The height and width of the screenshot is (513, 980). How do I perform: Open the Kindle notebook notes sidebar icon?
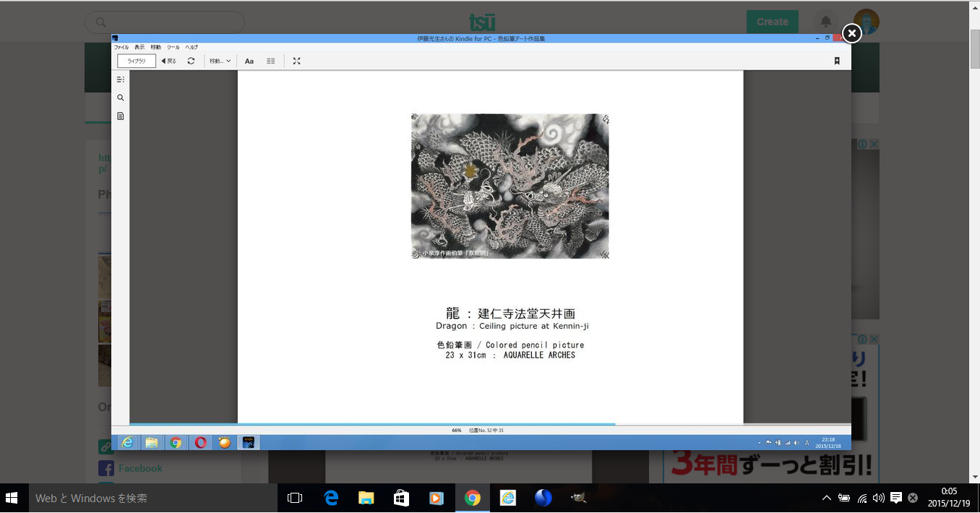[121, 116]
